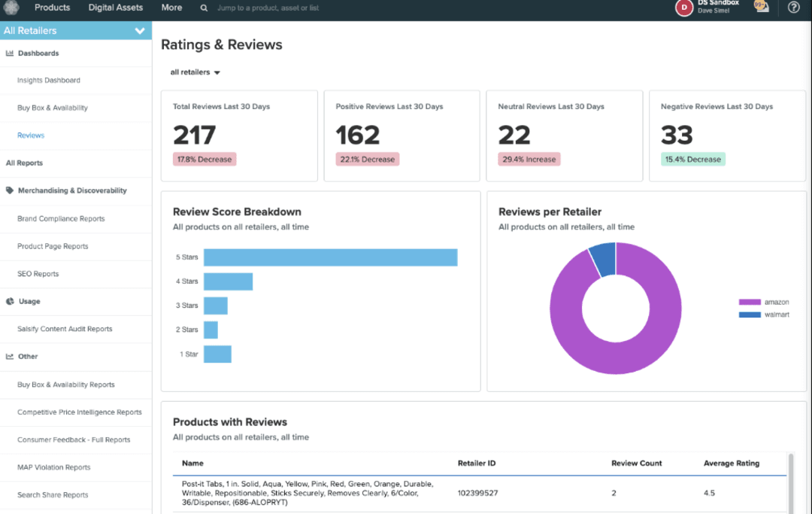Open the help question mark icon
The height and width of the screenshot is (514, 812).
click(793, 8)
